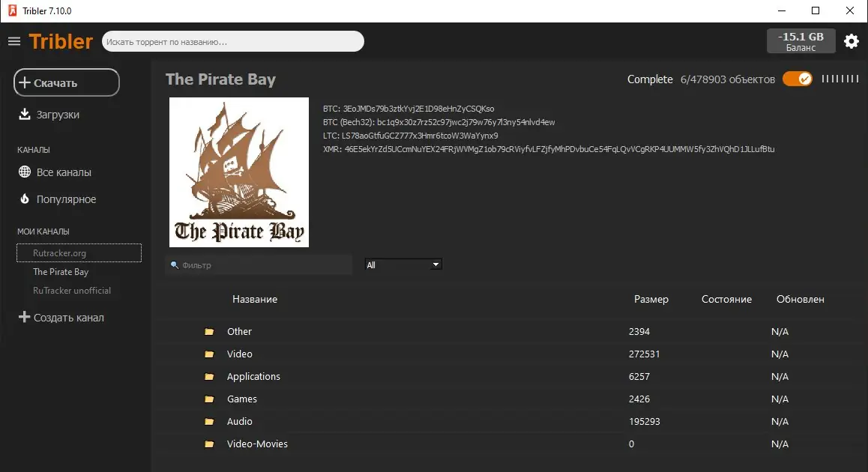The width and height of the screenshot is (868, 472).
Task: Click the folder icon for Video-Movies
Action: 209,444
